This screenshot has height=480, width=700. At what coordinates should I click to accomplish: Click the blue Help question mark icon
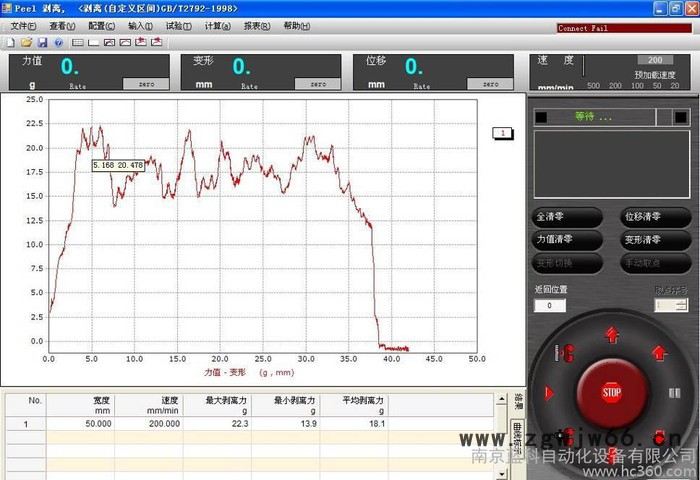(58, 43)
